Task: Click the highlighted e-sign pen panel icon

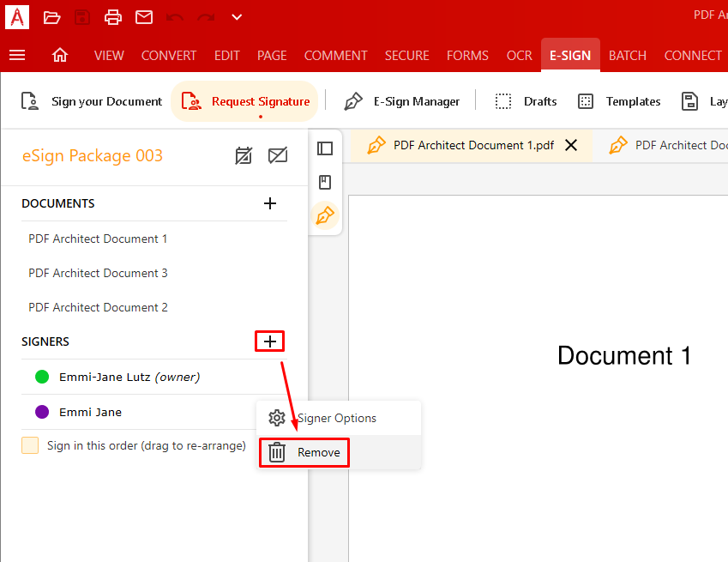Action: tap(325, 216)
